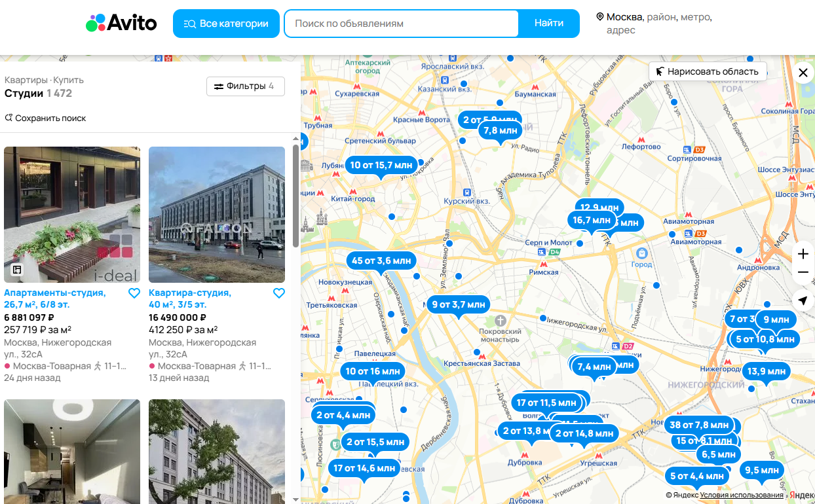The width and height of the screenshot is (815, 504).
Task: Select map marker 9 млн
Action: pyautogui.click(x=776, y=320)
